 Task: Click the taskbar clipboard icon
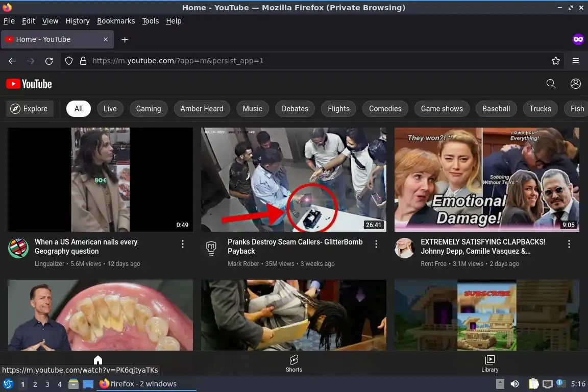(533, 384)
